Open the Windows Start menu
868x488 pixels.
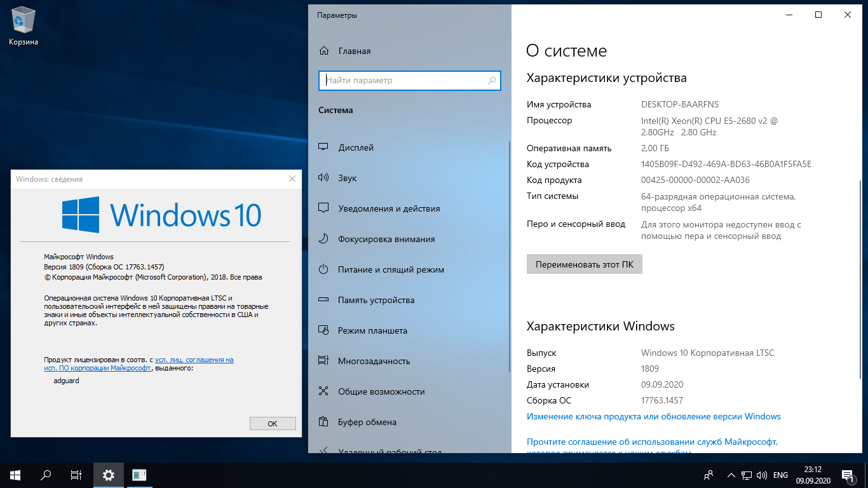[x=15, y=475]
